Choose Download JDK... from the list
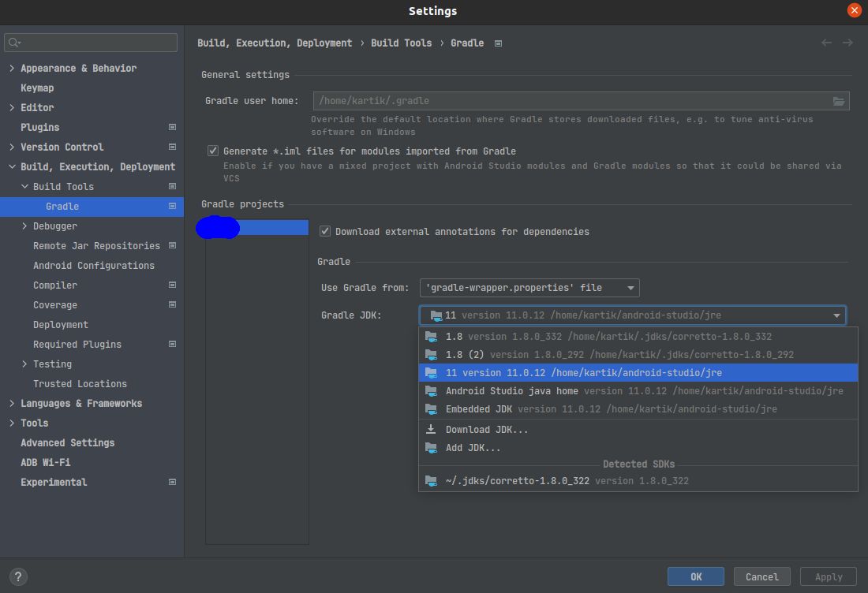The width and height of the screenshot is (868, 593). 638,429
